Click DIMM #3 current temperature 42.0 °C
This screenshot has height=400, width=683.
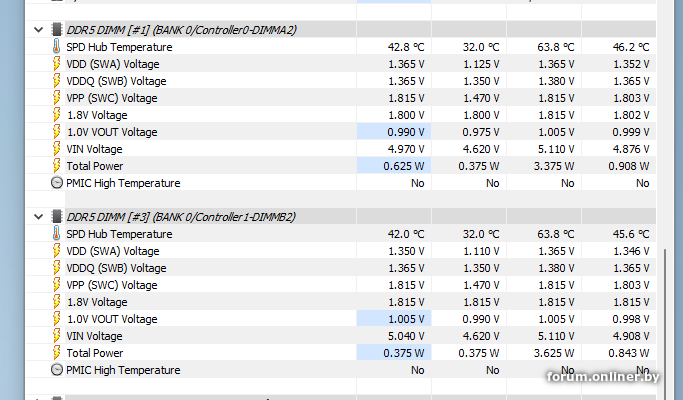coord(406,234)
